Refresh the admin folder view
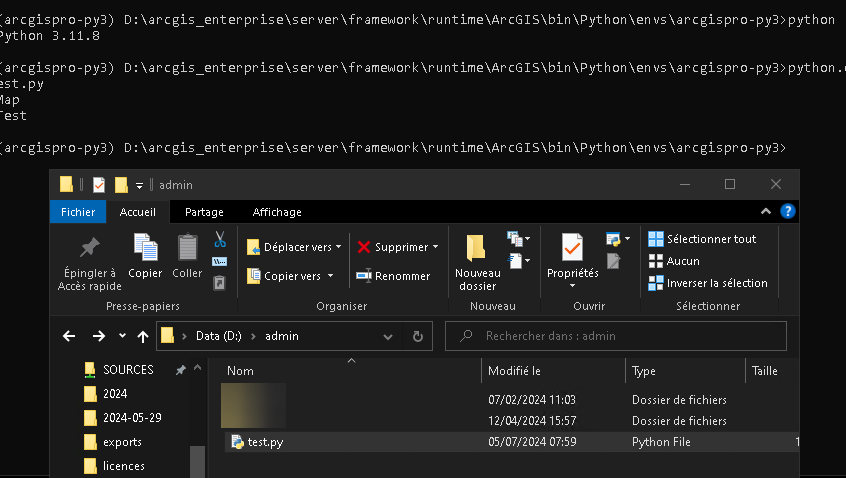This screenshot has width=846, height=478. (418, 336)
